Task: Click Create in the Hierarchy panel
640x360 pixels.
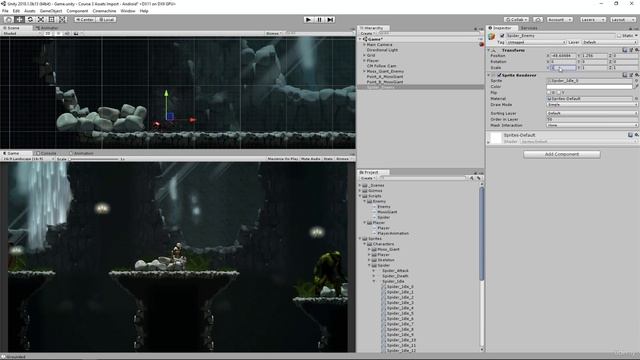Action: click(367, 33)
